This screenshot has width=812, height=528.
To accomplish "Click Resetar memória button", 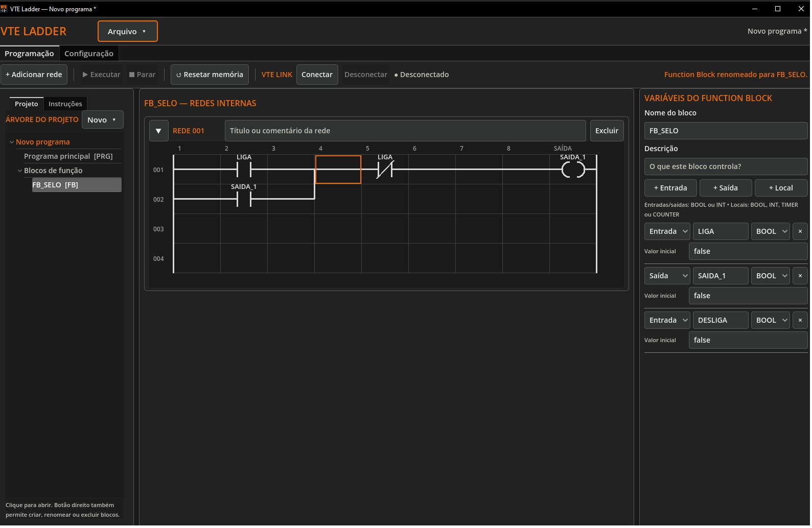I will pos(210,75).
